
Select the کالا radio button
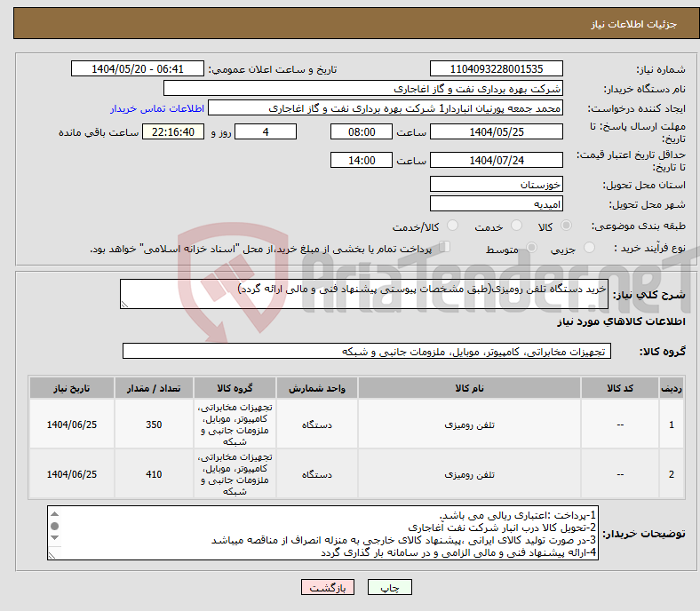566,226
